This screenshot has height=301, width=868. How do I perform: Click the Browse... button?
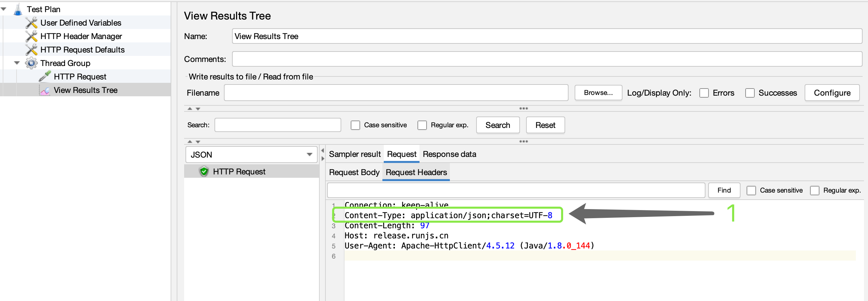[598, 93]
